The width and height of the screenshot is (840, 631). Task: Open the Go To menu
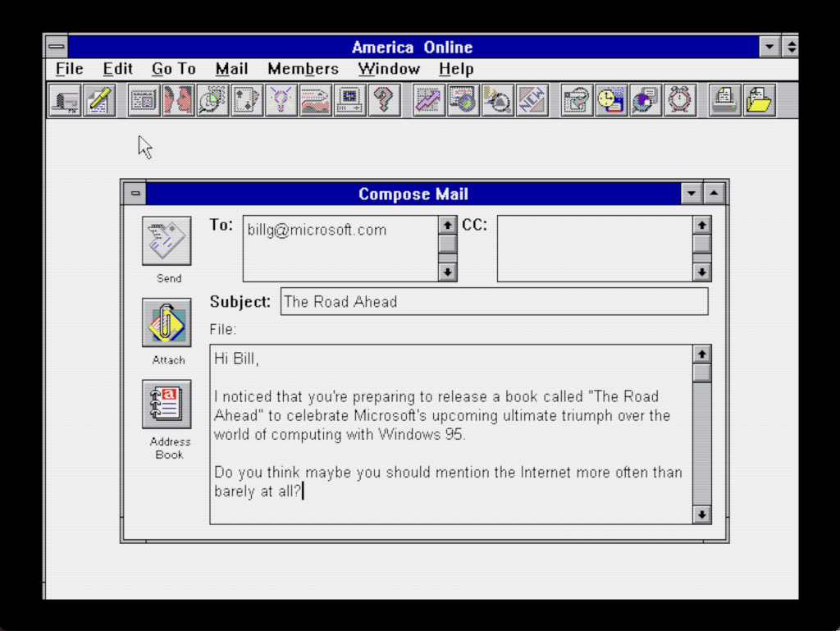point(174,69)
